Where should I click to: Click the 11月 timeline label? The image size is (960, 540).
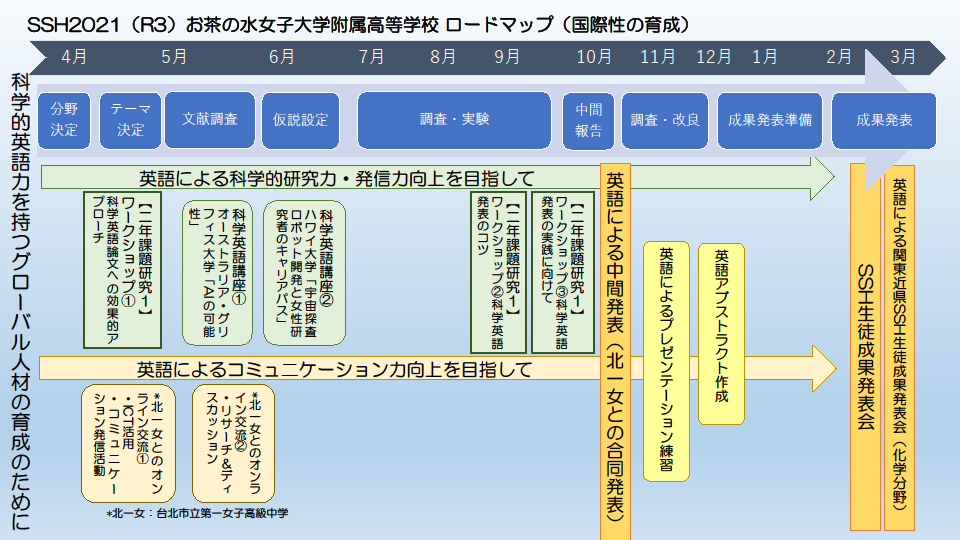658,57
